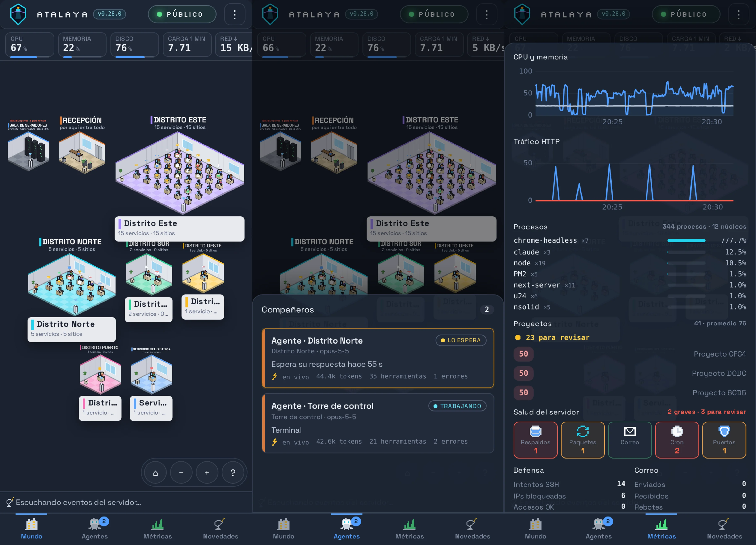Open the three-dot menu in the middle screen

point(487,14)
